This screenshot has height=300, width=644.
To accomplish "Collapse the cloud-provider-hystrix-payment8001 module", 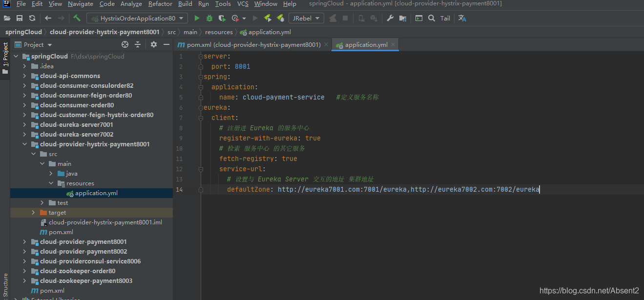I will pos(25,144).
